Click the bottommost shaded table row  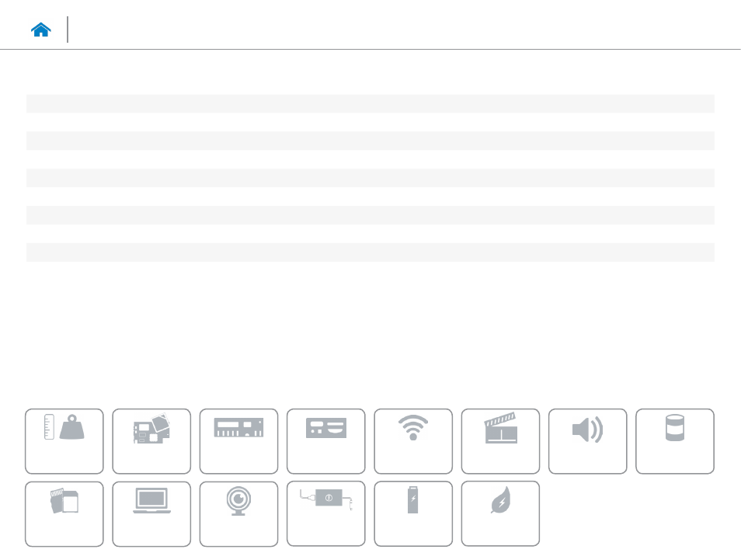(x=370, y=252)
